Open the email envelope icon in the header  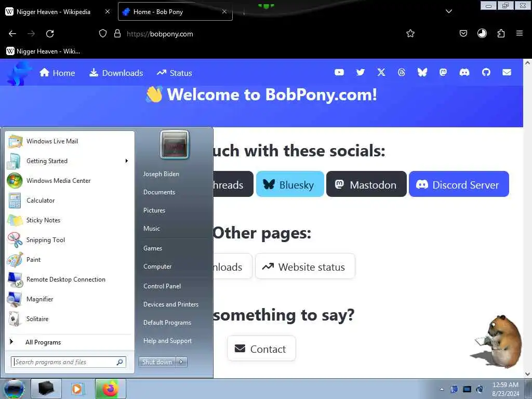[507, 72]
